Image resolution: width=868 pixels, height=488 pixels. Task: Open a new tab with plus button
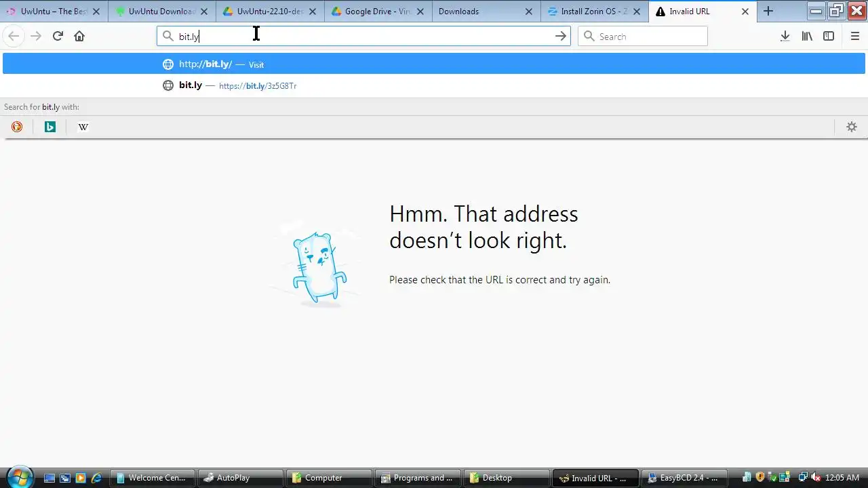coord(768,11)
